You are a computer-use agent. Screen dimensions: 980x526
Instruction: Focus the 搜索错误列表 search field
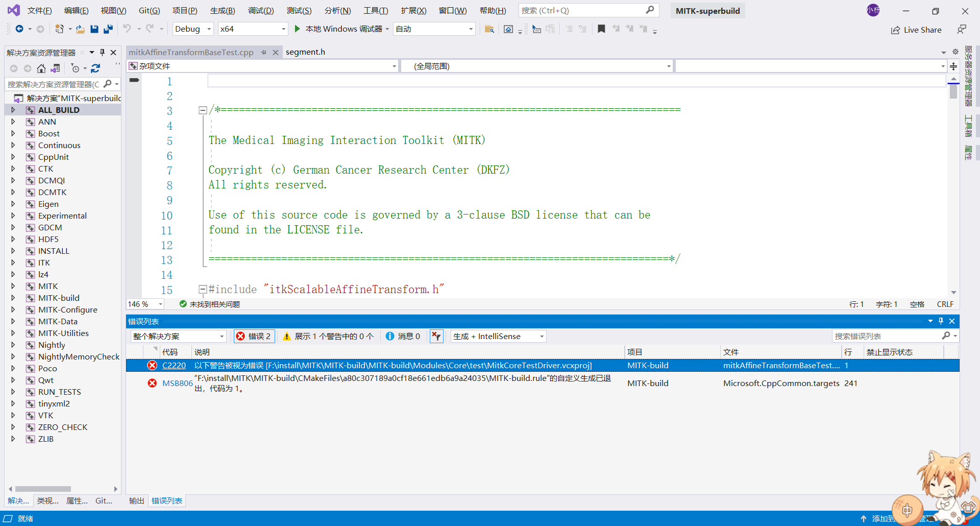pos(895,336)
